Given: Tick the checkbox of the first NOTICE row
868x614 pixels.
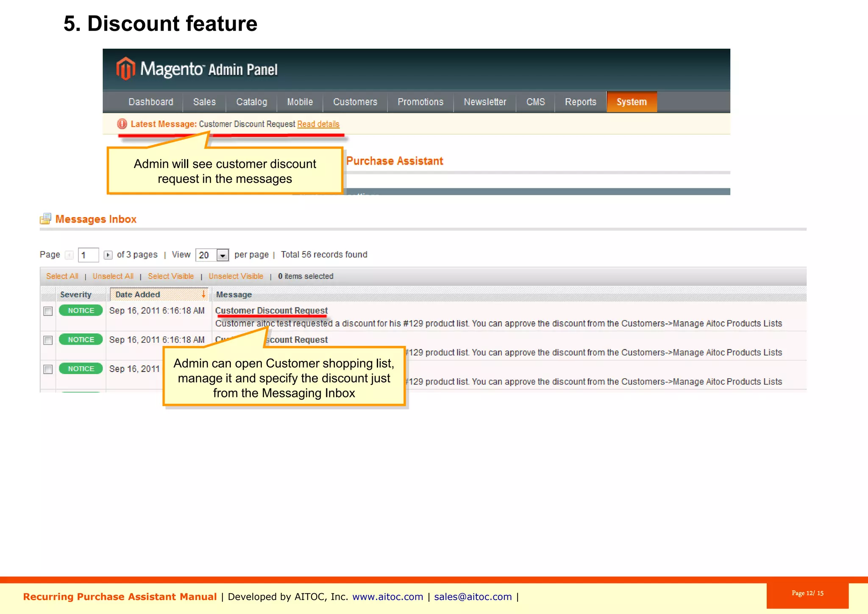Looking at the screenshot, I should tap(48, 311).
